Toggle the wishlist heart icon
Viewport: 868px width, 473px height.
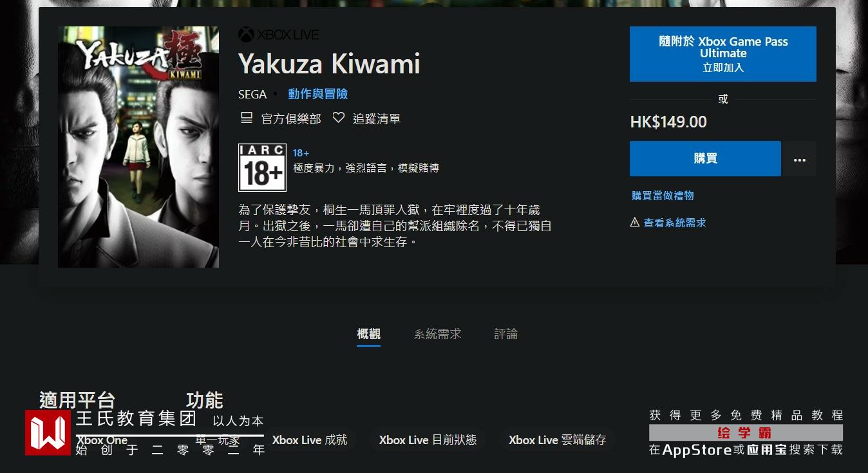(339, 118)
